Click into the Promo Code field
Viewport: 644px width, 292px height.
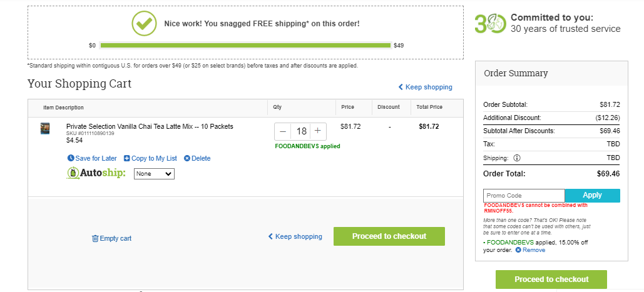point(524,196)
